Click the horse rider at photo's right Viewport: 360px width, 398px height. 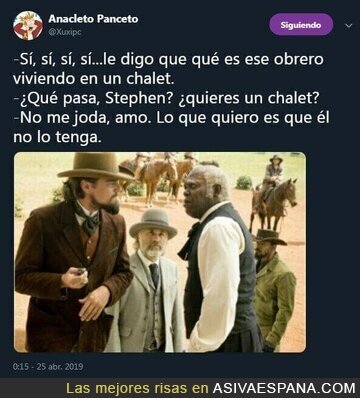tap(273, 193)
